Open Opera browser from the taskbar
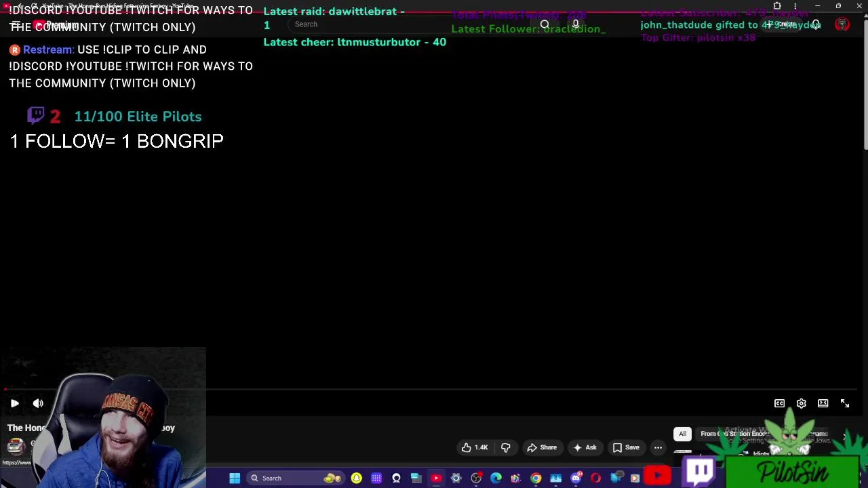 click(595, 479)
